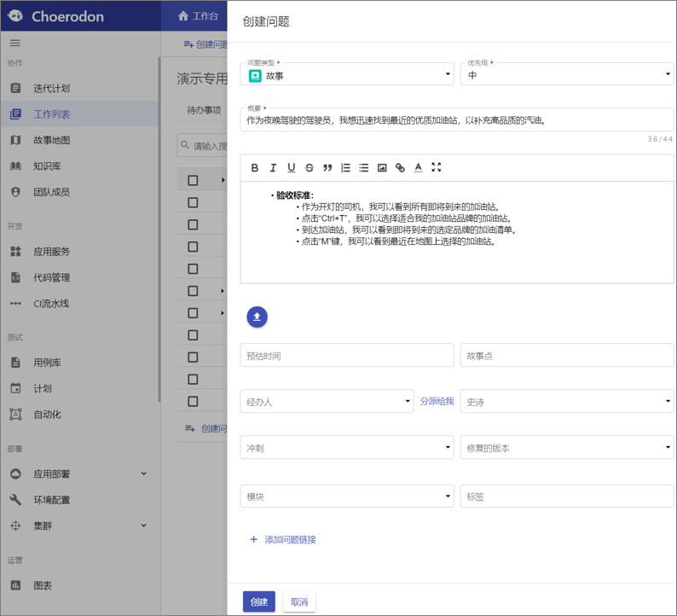Apply italic formatting in the editor
677x616 pixels.
pos(273,167)
